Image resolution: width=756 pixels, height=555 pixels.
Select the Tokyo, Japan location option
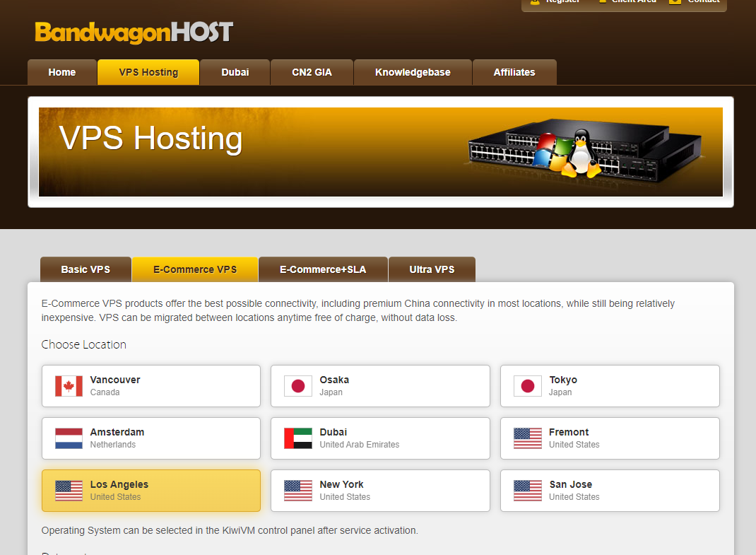tap(610, 386)
